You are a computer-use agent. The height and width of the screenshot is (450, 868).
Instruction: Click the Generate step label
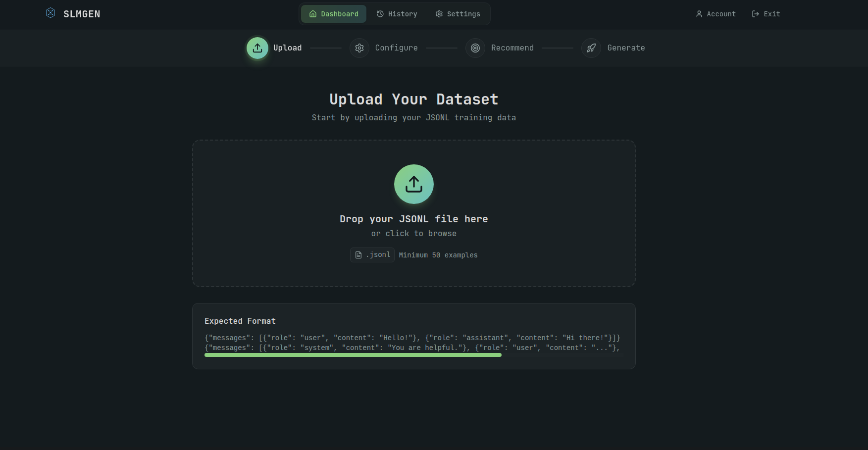(626, 48)
